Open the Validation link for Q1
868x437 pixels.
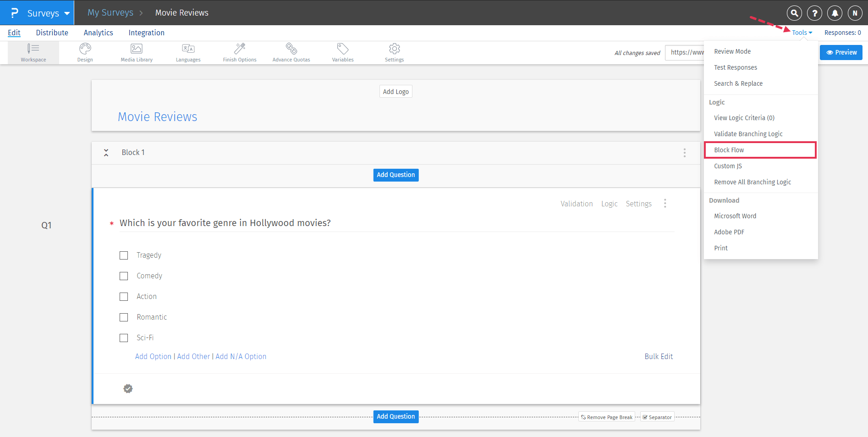coord(577,204)
